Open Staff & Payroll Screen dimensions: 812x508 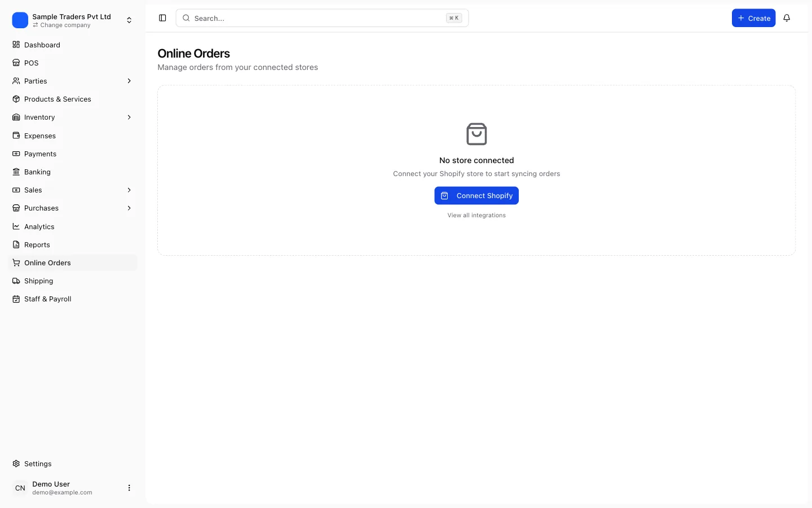pos(73,299)
